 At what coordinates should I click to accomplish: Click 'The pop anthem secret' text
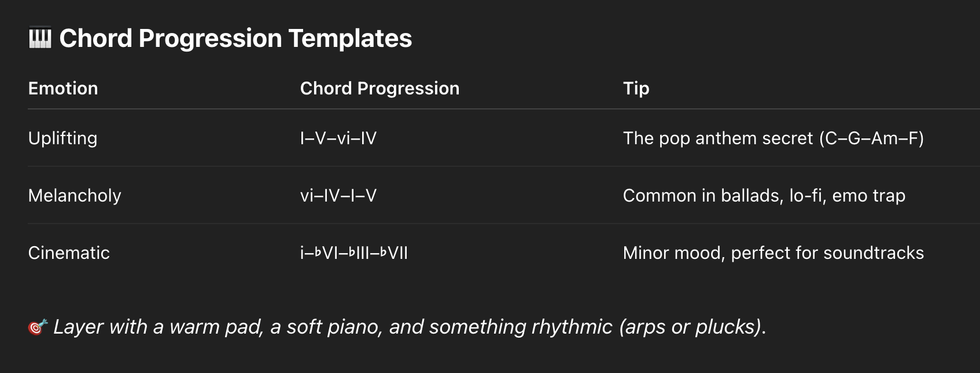(717, 138)
